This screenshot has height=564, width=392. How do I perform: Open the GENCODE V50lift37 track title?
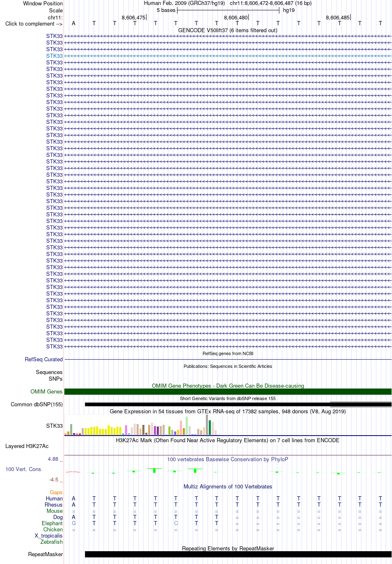pyautogui.click(x=228, y=30)
